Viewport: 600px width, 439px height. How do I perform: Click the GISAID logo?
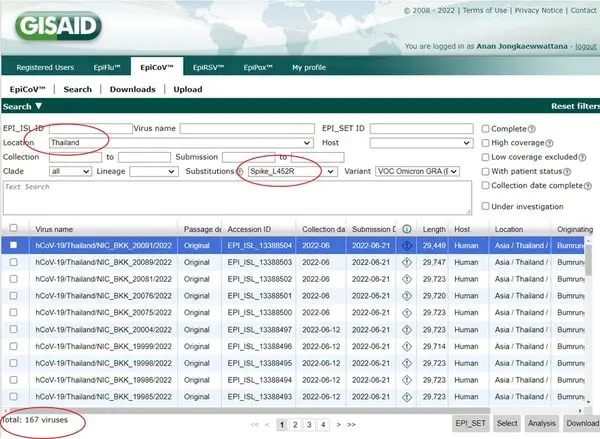point(58,26)
